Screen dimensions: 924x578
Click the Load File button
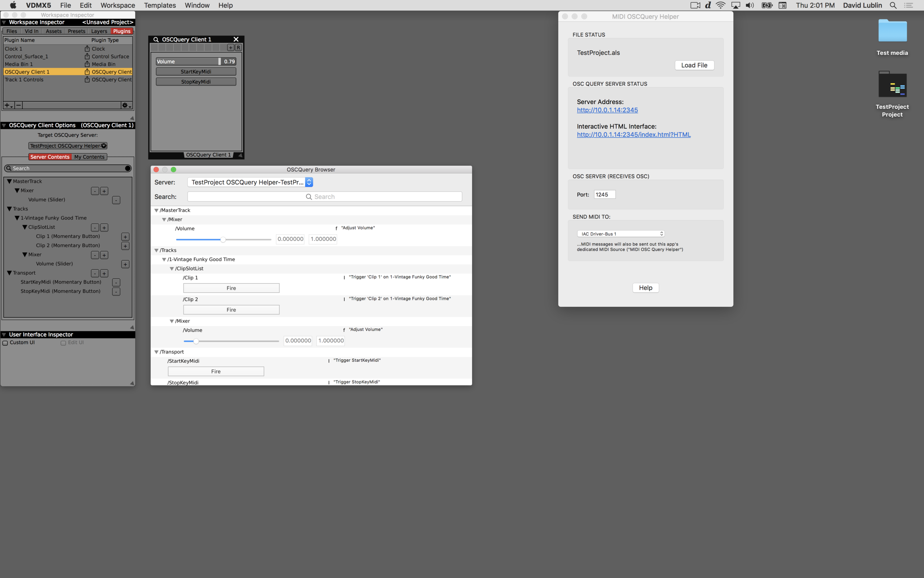point(694,65)
